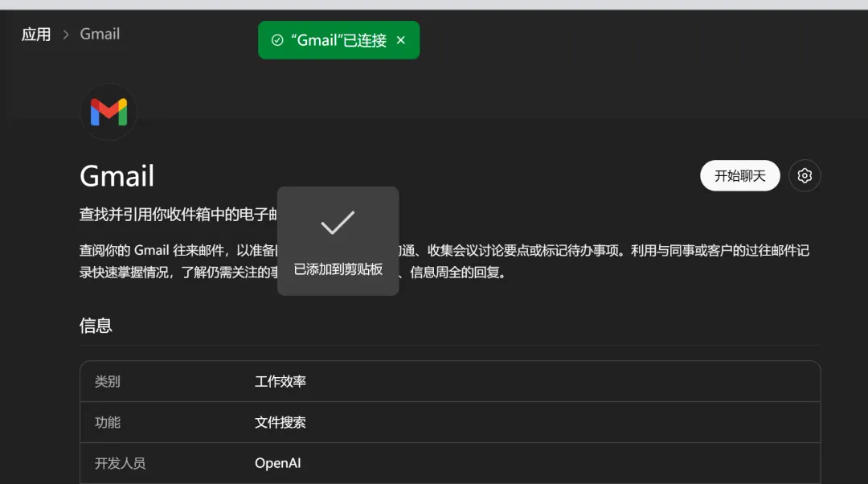Click the Gmail app title
The width and height of the screenshot is (868, 484).
117,176
